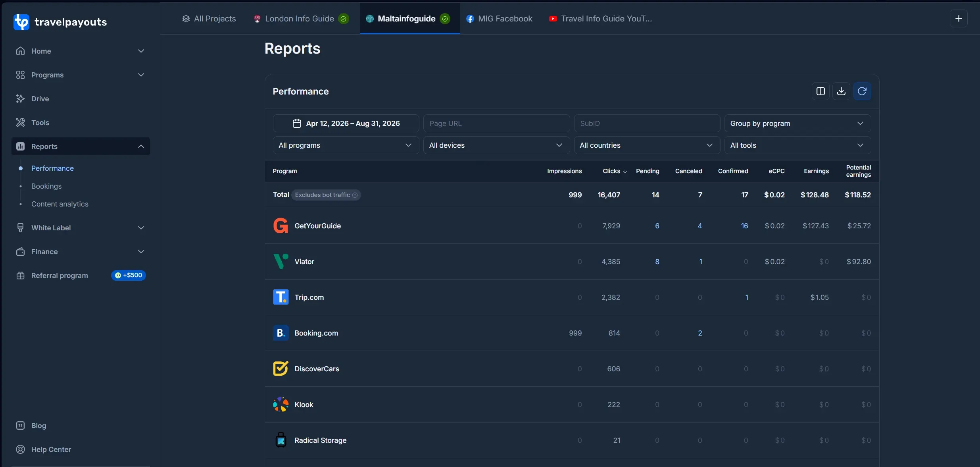Click the Trip.com logo icon
980x467 pixels.
pyautogui.click(x=281, y=297)
